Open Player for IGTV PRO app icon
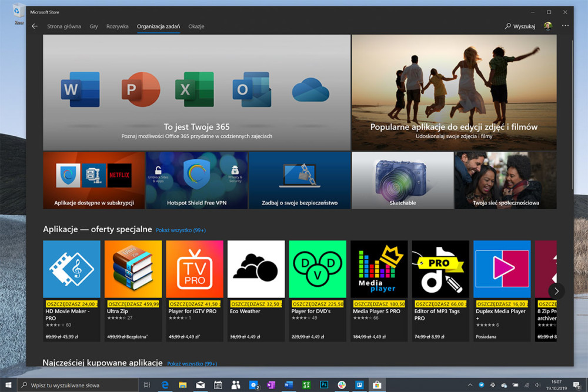 pos(195,269)
